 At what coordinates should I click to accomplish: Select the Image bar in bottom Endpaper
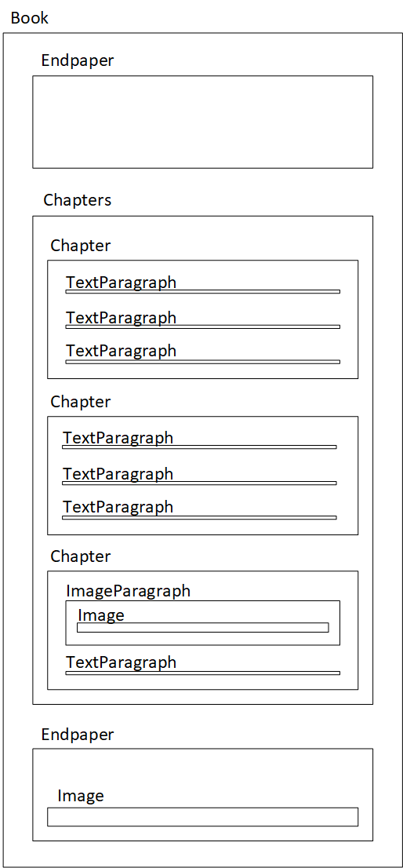point(202,817)
